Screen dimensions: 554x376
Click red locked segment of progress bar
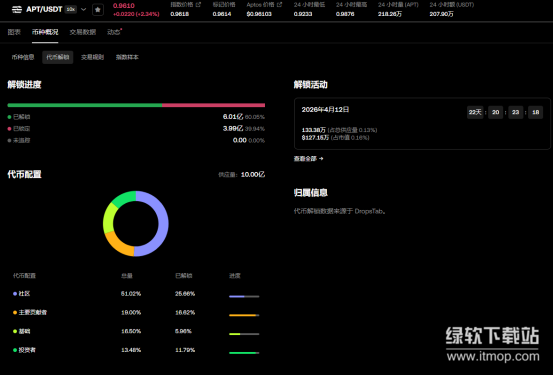click(213, 105)
